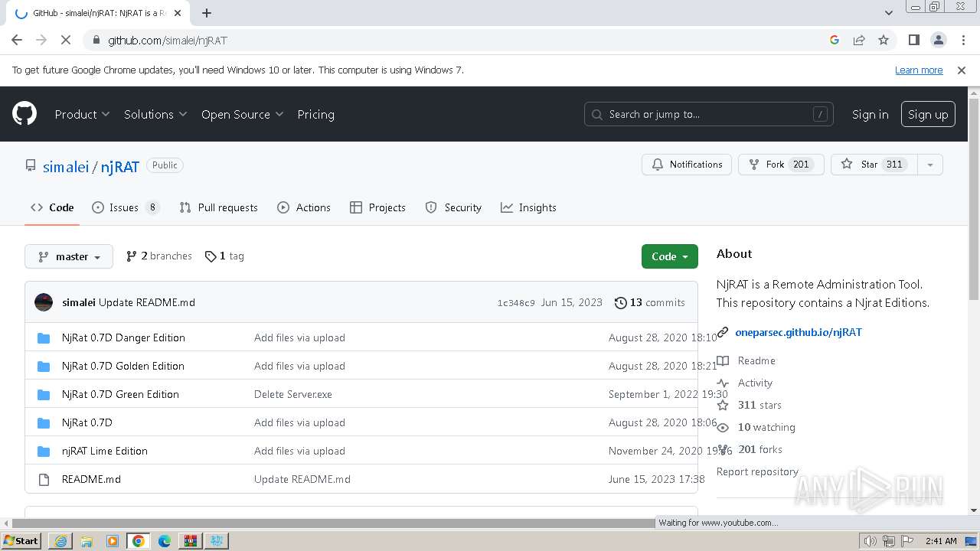Click the horizontal scrollbar at bottom
This screenshot has width=980, height=551.
pos(333,523)
